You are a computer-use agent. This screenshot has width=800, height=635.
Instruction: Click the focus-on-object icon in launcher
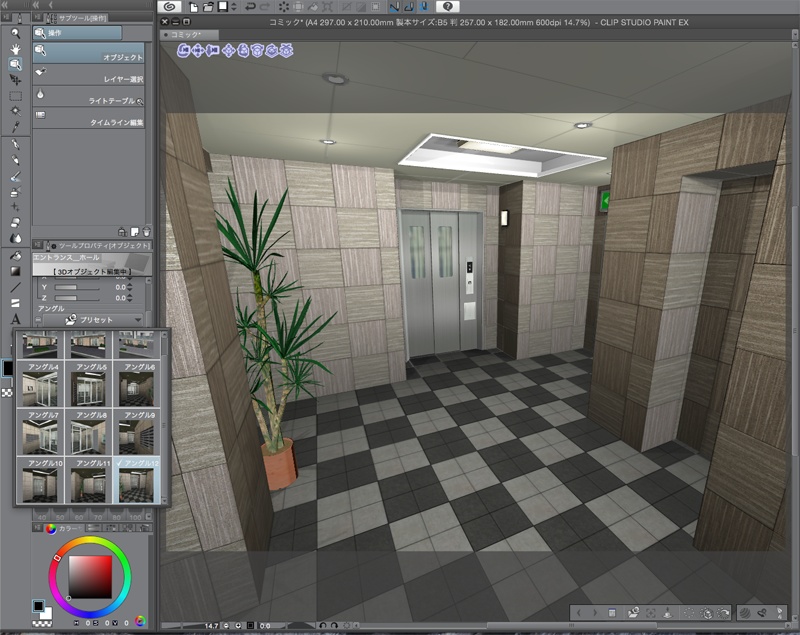(651, 613)
